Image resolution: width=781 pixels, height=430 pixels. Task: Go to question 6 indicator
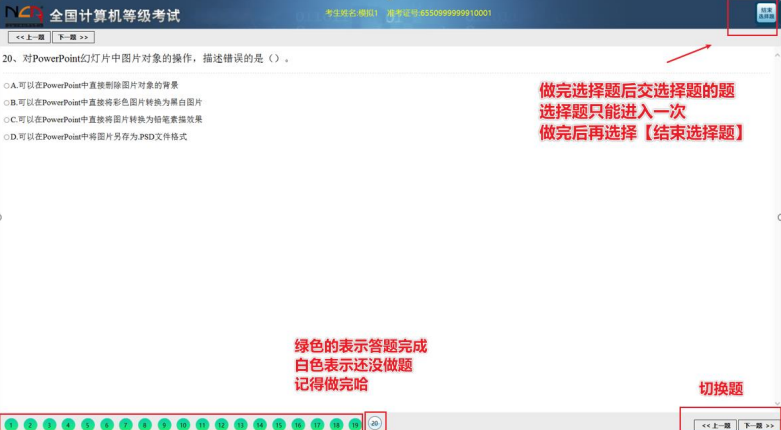pos(107,425)
